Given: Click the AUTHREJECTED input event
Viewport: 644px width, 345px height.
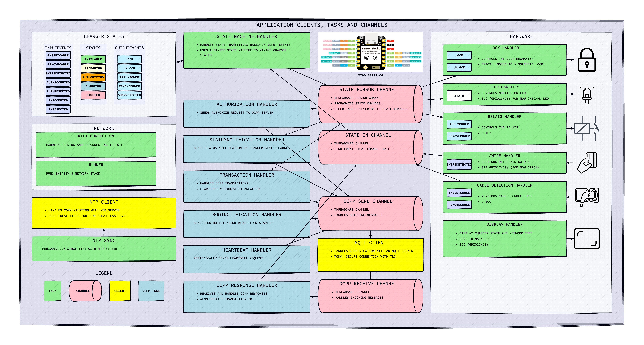Looking at the screenshot, I should [x=58, y=91].
